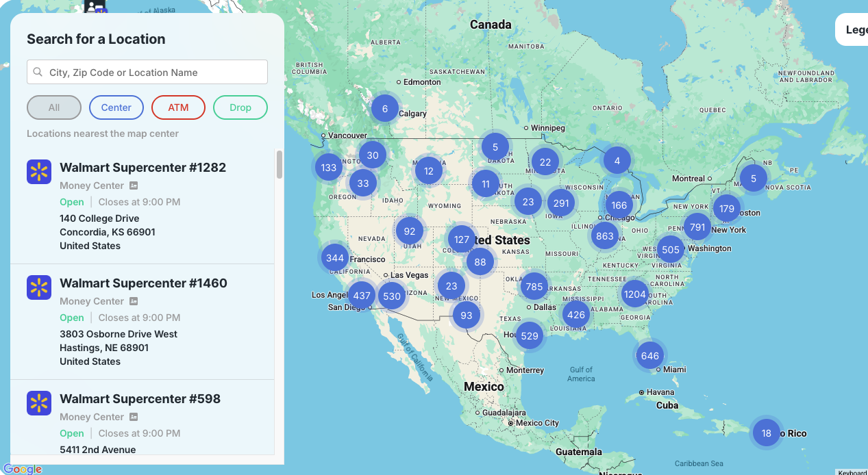Open the map cluster marker showing 30
The height and width of the screenshot is (475, 868).
373,155
